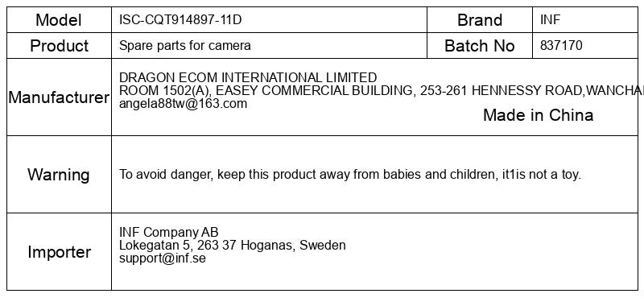This screenshot has height=306, width=644.
Task: Click the Batch No label
Action: (x=480, y=46)
